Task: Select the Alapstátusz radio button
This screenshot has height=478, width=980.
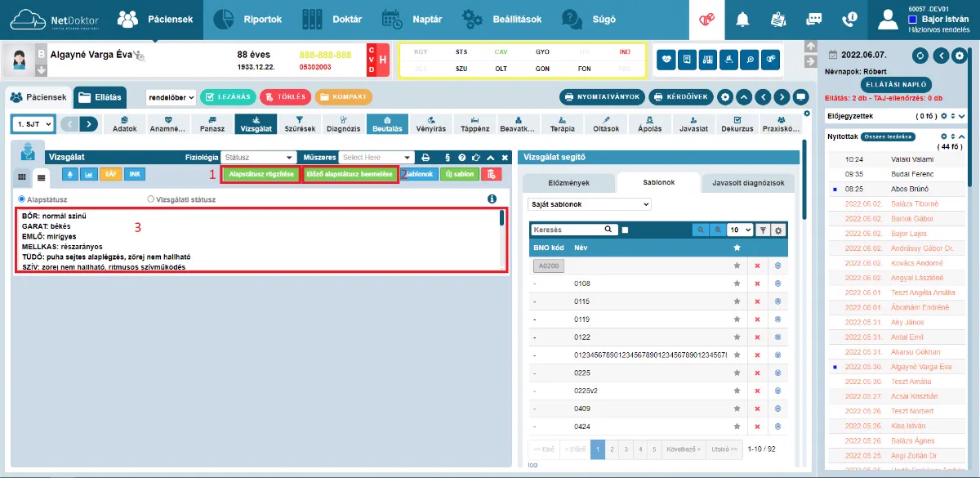Action: pyautogui.click(x=22, y=199)
